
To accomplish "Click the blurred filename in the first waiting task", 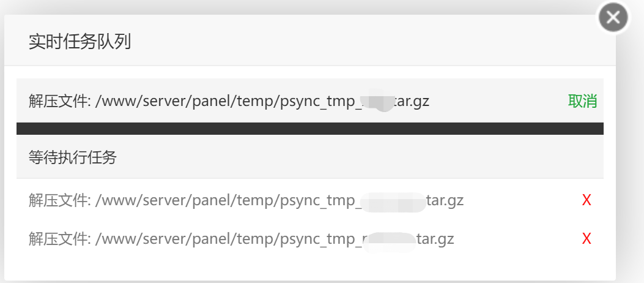I will 393,202.
